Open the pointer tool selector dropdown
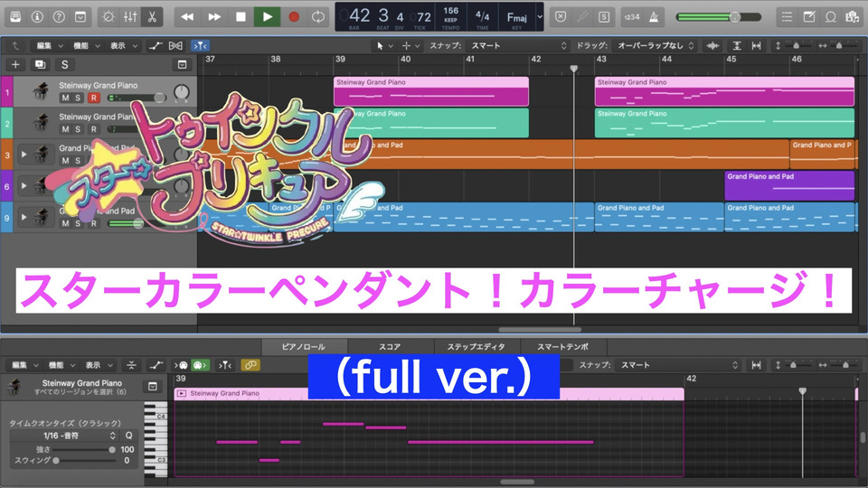The image size is (868, 488). coord(385,46)
